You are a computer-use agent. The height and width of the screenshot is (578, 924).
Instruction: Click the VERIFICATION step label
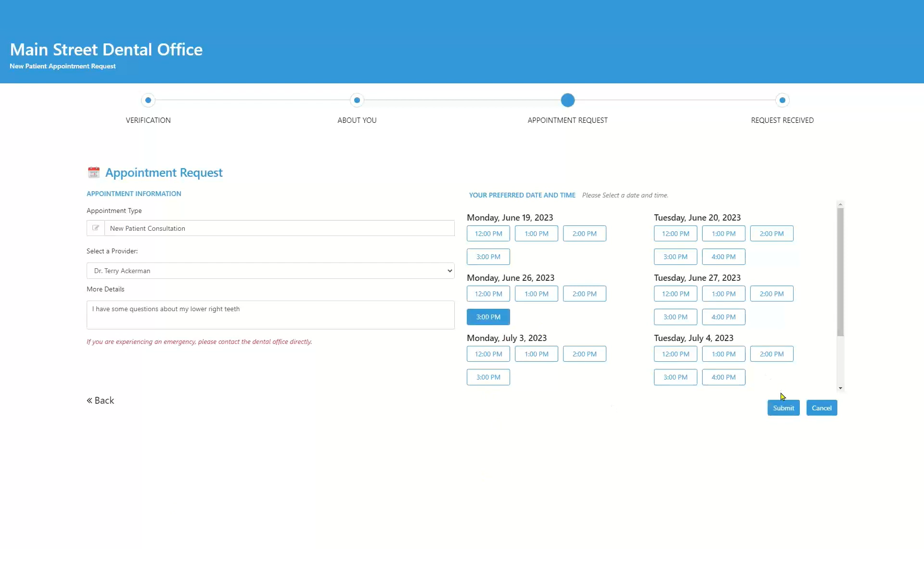148,120
